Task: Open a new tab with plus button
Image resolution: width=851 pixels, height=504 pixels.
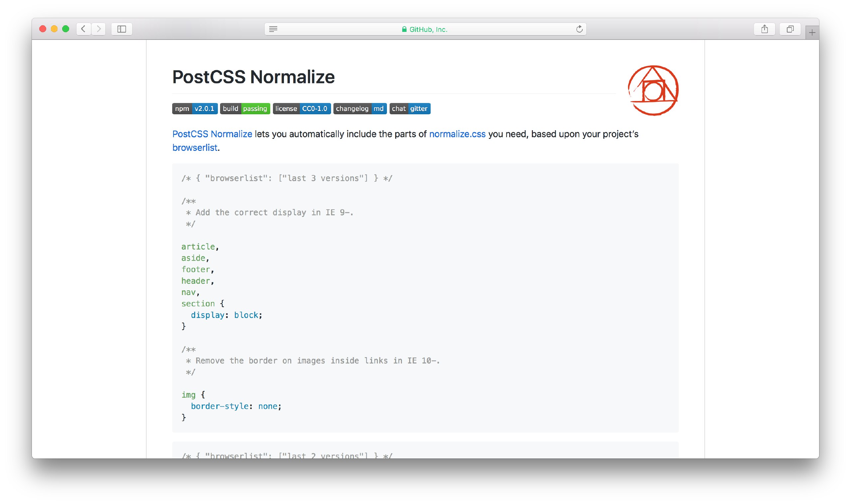Action: click(x=812, y=33)
